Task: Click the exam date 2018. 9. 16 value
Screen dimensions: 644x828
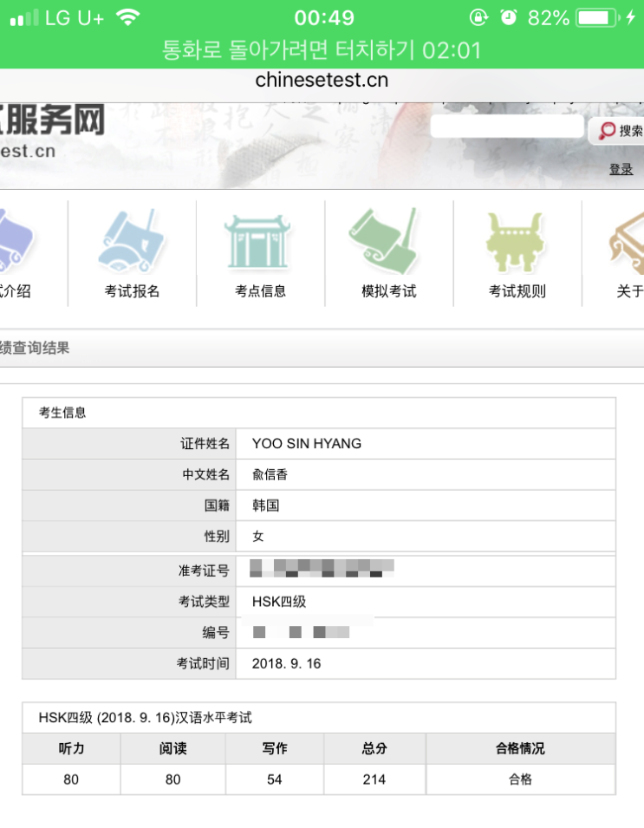Action: pos(286,664)
